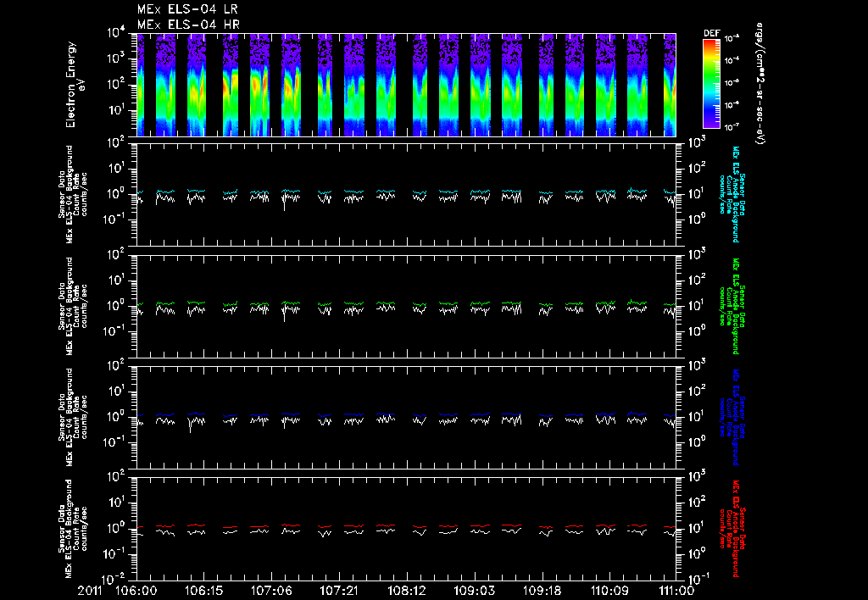Select the green Anode Background right-axis label
868x600 pixels.
click(732, 306)
